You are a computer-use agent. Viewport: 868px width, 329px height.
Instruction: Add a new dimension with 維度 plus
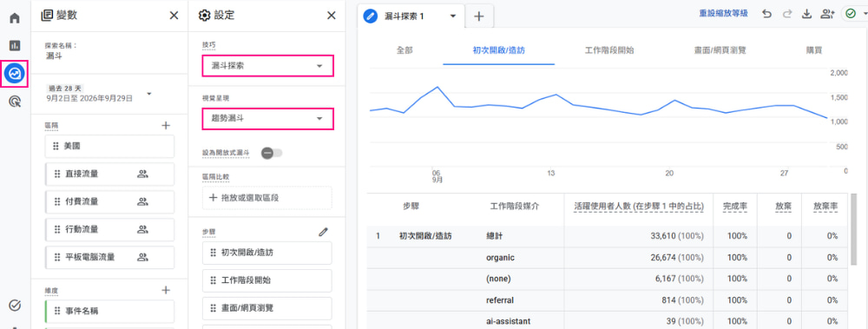coord(166,290)
